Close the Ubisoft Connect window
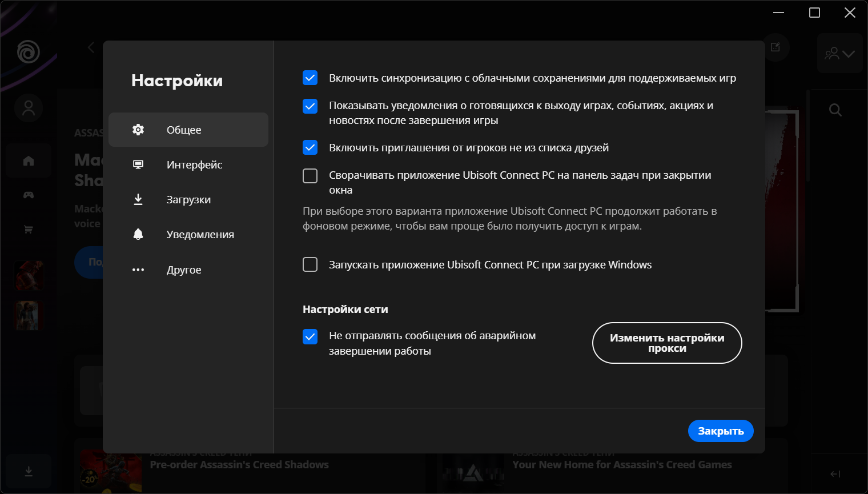Viewport: 868px width, 494px height. 850,13
